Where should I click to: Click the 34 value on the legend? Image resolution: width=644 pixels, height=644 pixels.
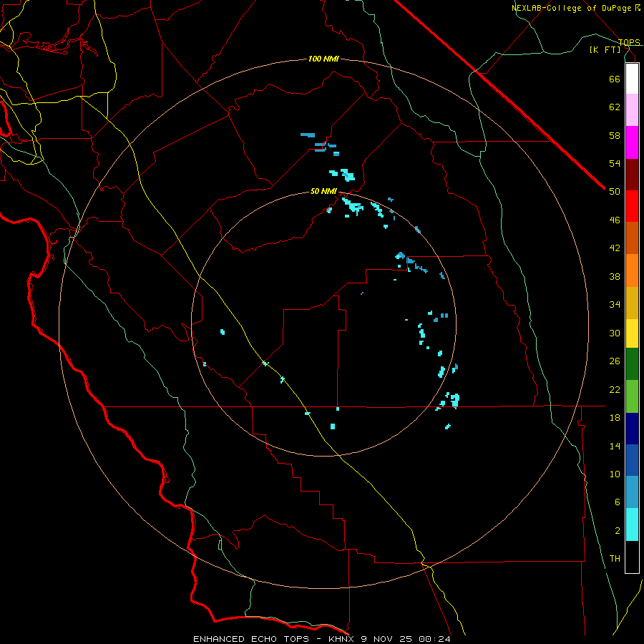click(615, 305)
